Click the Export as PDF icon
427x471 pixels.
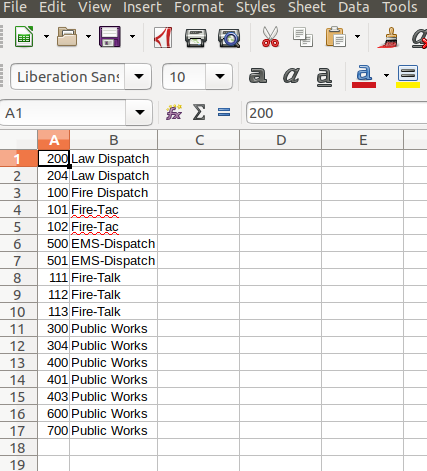tap(163, 37)
